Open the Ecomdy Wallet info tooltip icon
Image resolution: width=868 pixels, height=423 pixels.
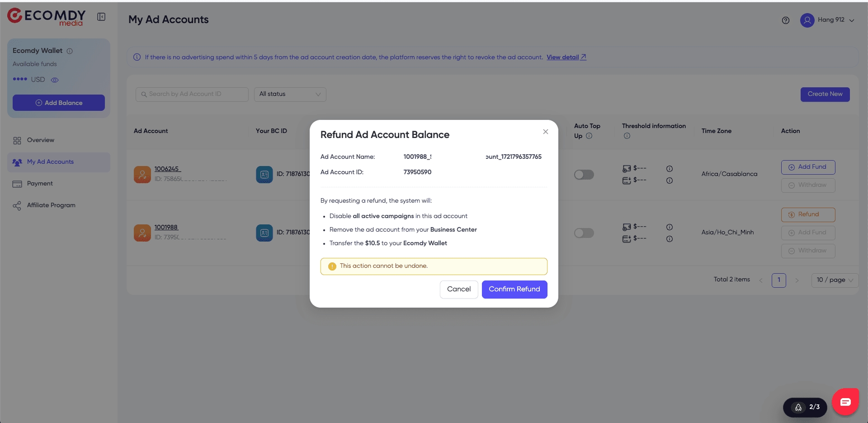(x=71, y=51)
